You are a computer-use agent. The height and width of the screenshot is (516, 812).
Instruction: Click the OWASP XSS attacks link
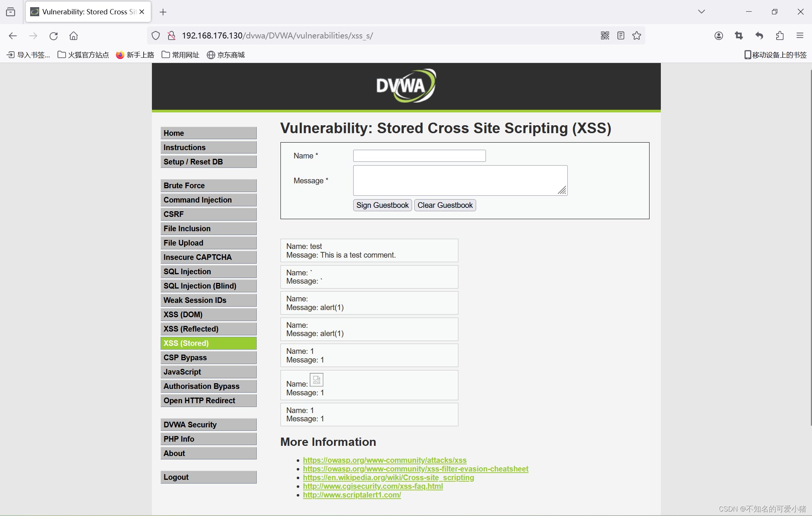[x=384, y=460]
